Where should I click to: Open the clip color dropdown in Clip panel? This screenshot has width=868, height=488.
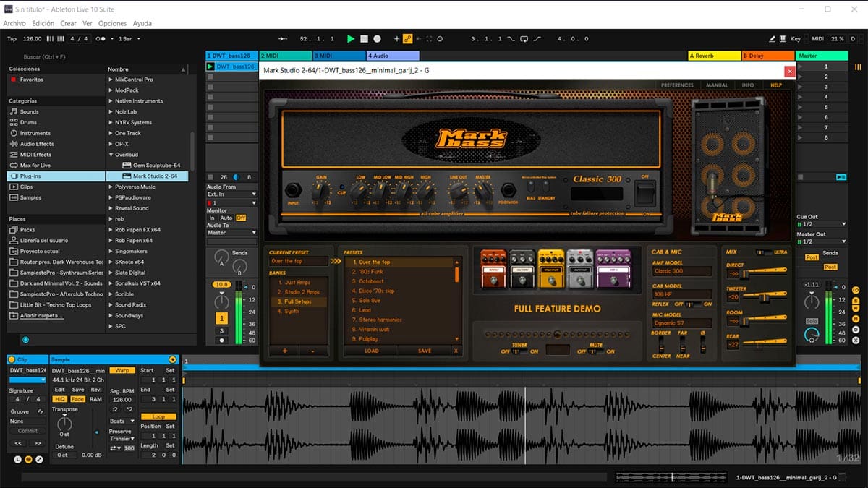point(27,380)
